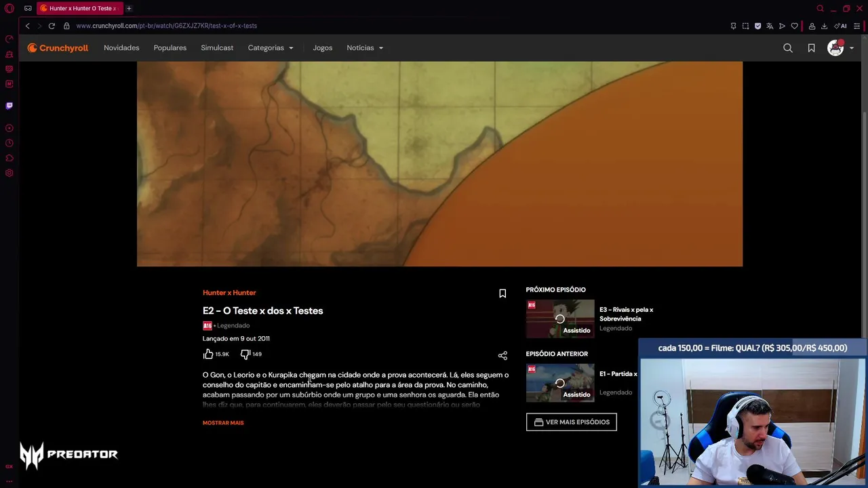This screenshot has width=868, height=488.
Task: Open Twitch panel in sidebar
Action: pyautogui.click(x=9, y=106)
